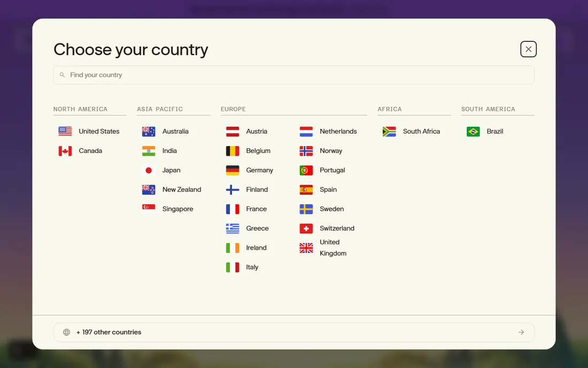Focus the Find your country search field
Image resolution: width=588 pixels, height=368 pixels.
tap(294, 75)
